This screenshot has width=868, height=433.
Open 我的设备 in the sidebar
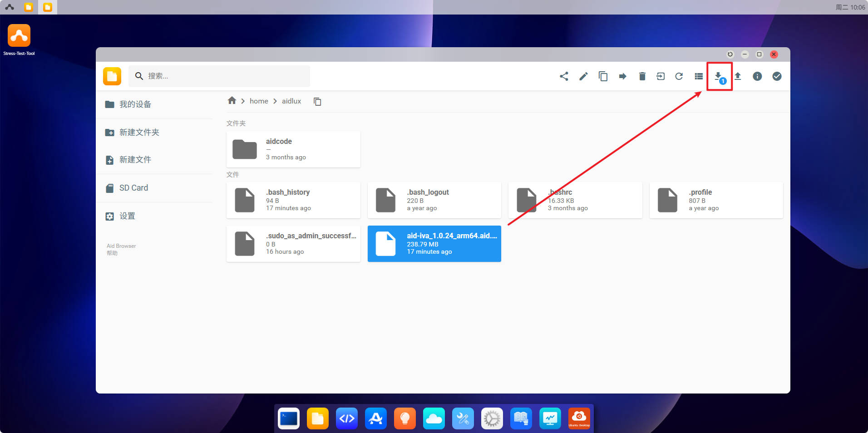point(135,104)
